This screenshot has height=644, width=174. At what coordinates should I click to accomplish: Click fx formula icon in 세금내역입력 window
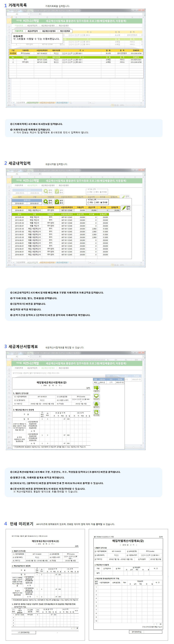40,174
